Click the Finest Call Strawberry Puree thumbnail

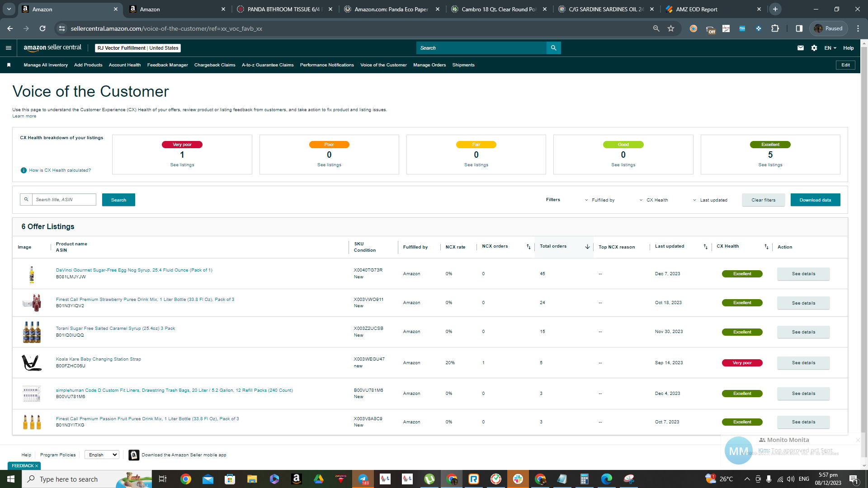32,303
